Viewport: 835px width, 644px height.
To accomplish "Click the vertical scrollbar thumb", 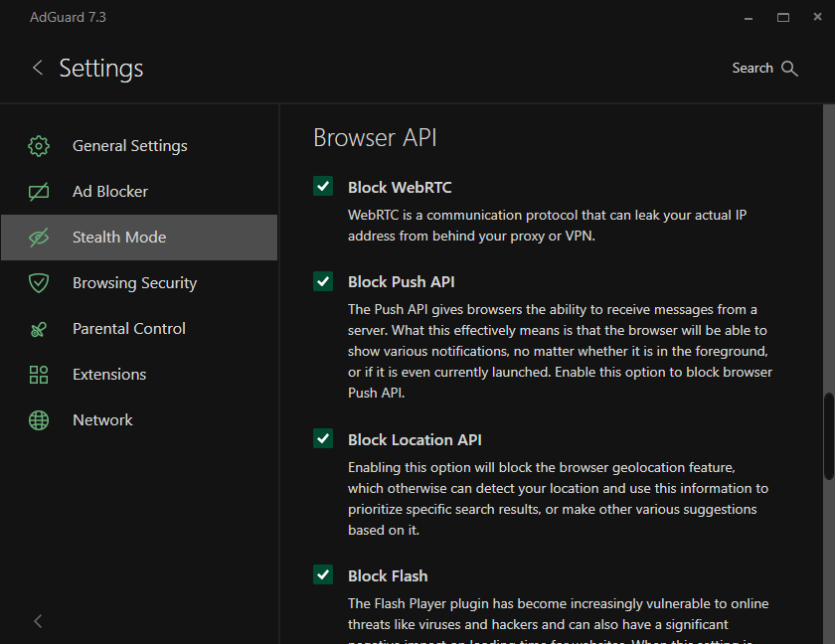I will point(829,435).
